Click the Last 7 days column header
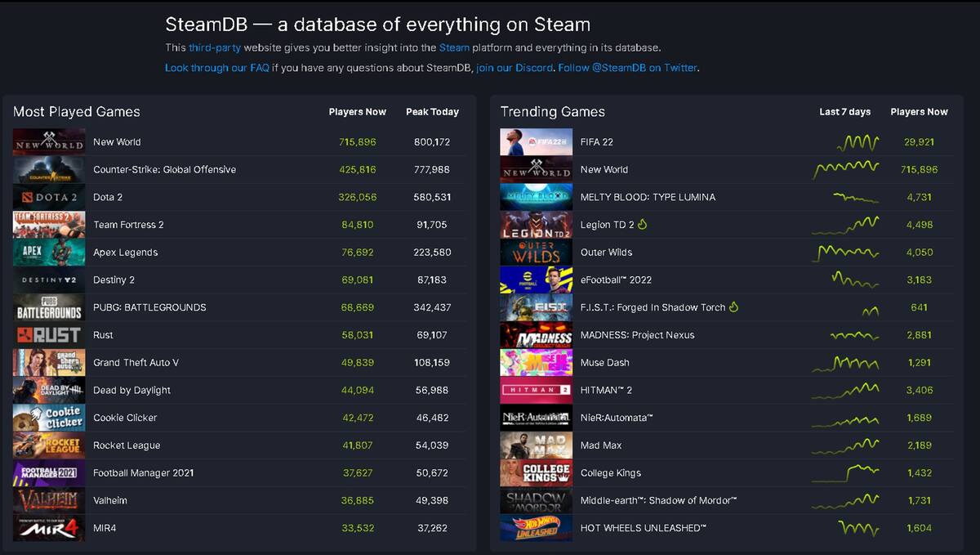This screenshot has width=980, height=555. (845, 112)
